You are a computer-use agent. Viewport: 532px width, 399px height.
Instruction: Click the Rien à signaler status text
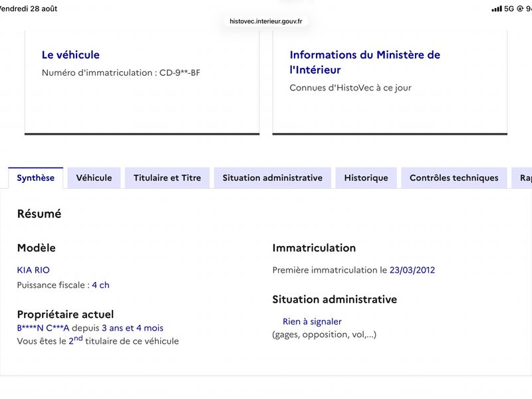[x=312, y=321]
